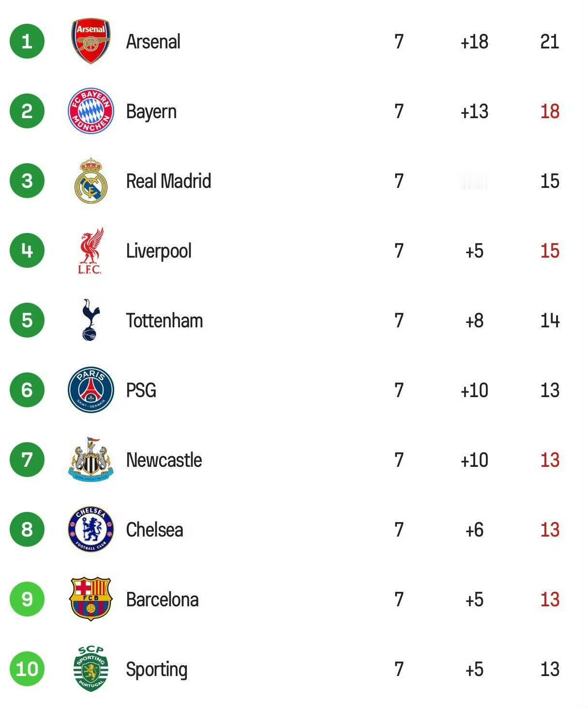Click the Bayern Munich club logo
This screenshot has height=708, width=588.
tap(91, 111)
